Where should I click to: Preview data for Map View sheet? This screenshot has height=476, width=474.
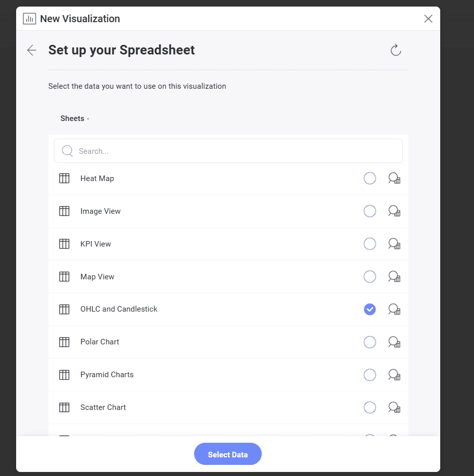[394, 276]
